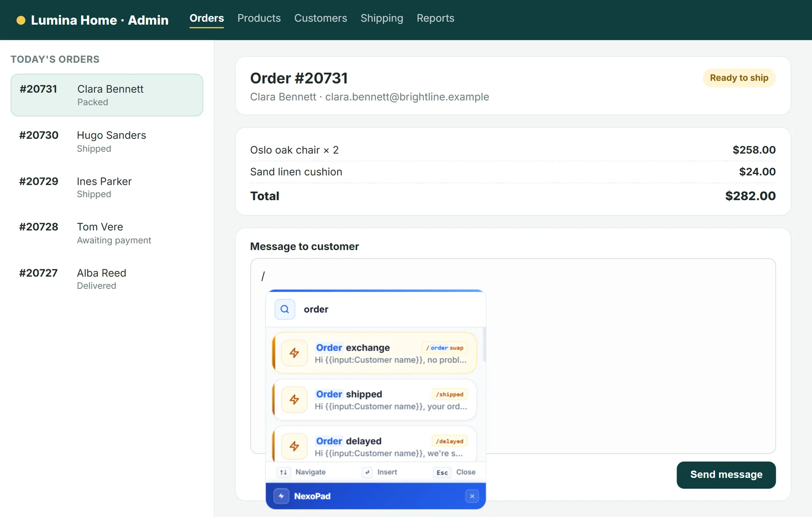
Task: Click the Insert enter-key icon
Action: (367, 472)
